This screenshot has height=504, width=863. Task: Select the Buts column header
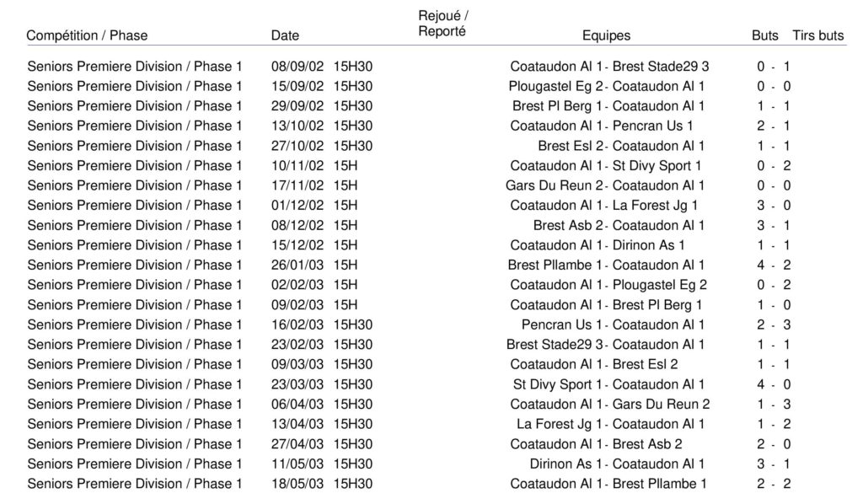(765, 35)
